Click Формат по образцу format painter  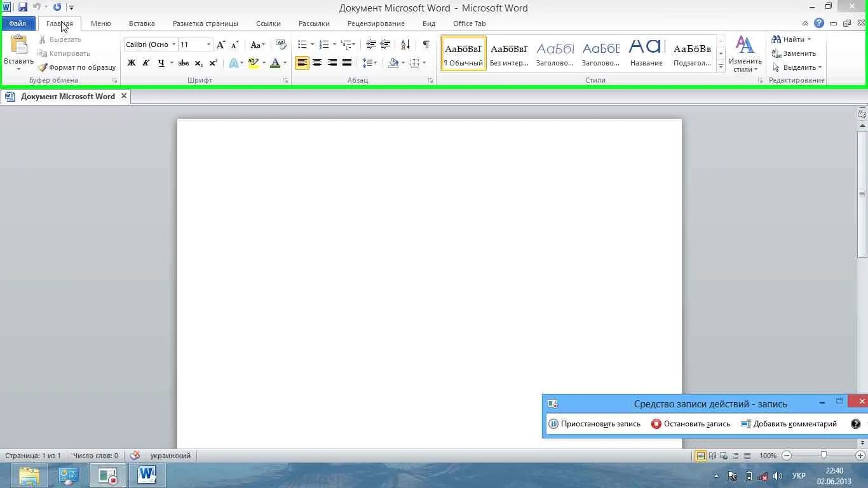click(x=76, y=67)
